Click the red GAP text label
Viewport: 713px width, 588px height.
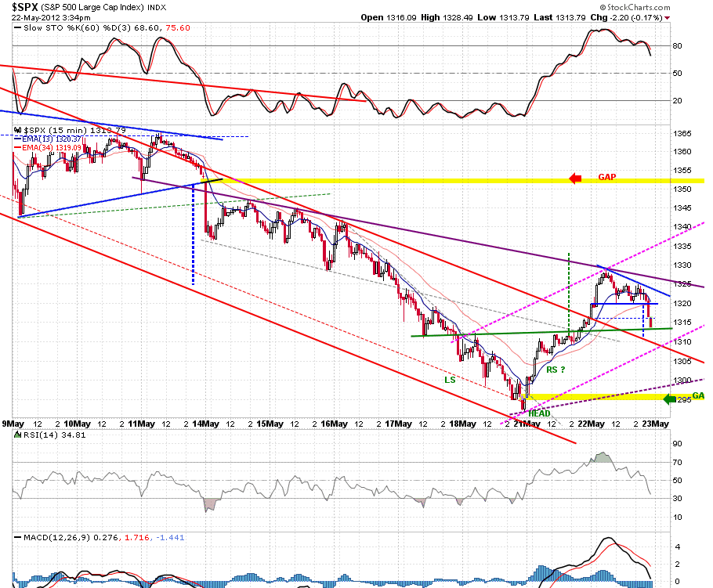coord(607,177)
